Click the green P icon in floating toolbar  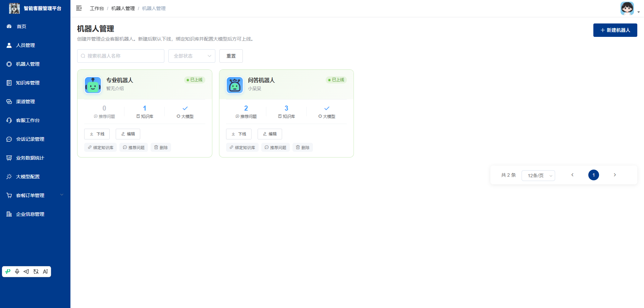pos(8,271)
